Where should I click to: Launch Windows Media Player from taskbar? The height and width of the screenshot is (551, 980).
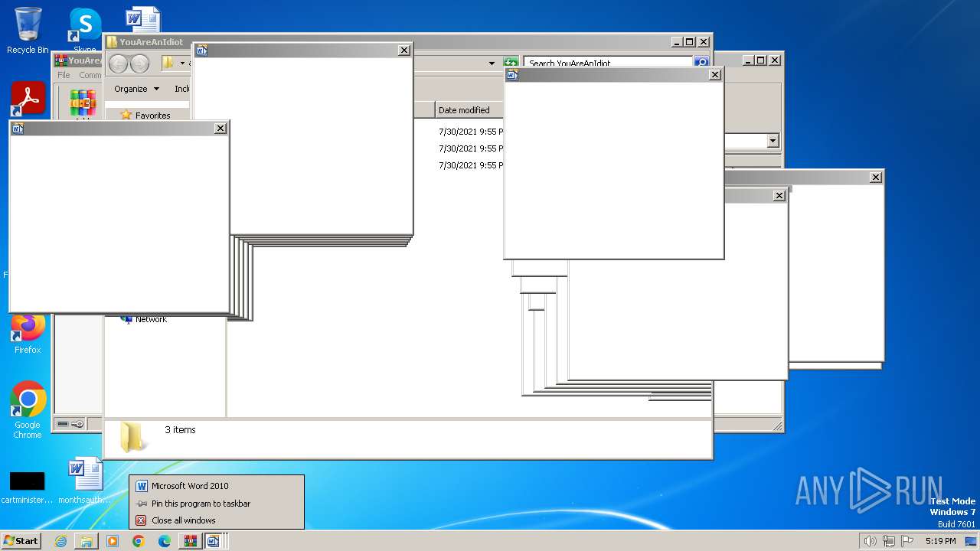click(x=113, y=541)
